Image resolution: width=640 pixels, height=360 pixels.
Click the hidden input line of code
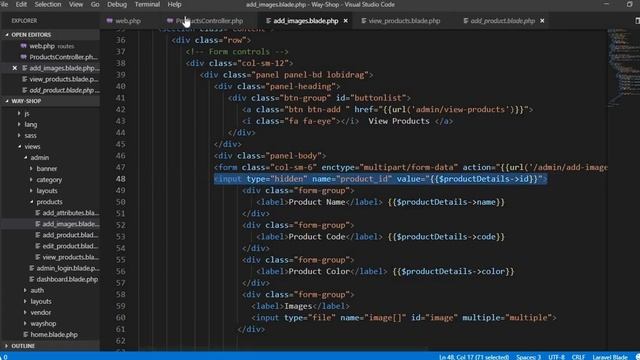(380, 179)
